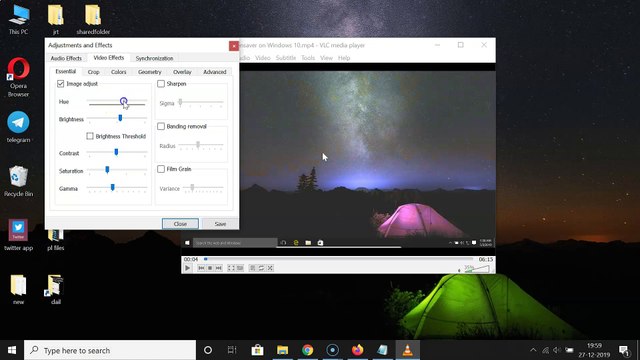Open the Colors sub-tab
Viewport: 640px width, 360px height.
(x=119, y=72)
